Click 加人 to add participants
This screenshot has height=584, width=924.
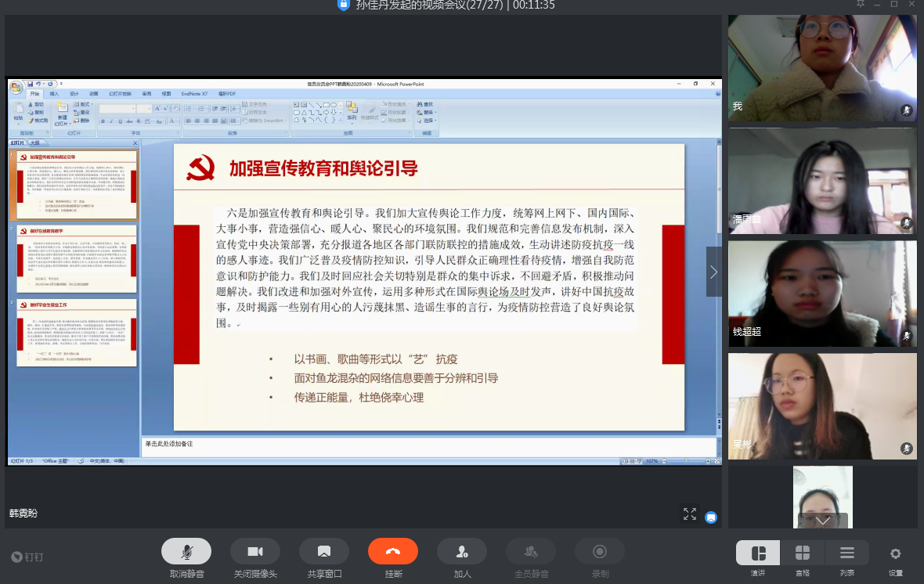462,552
